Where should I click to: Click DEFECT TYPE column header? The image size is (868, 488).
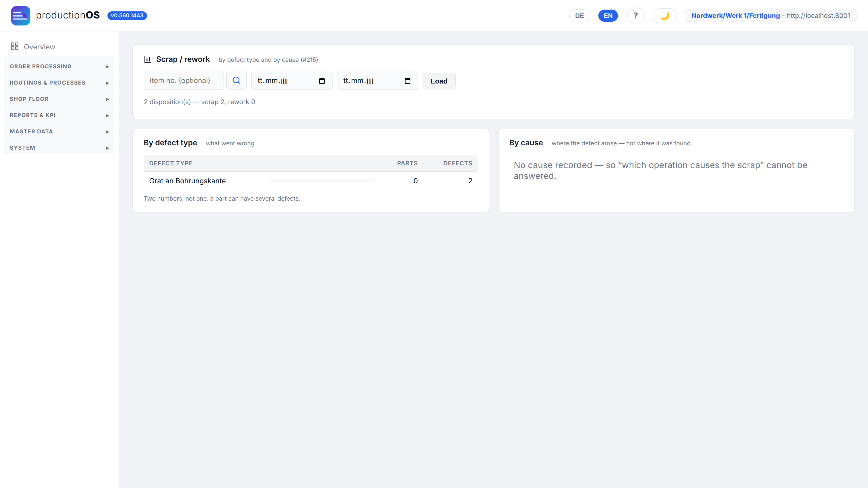(171, 163)
